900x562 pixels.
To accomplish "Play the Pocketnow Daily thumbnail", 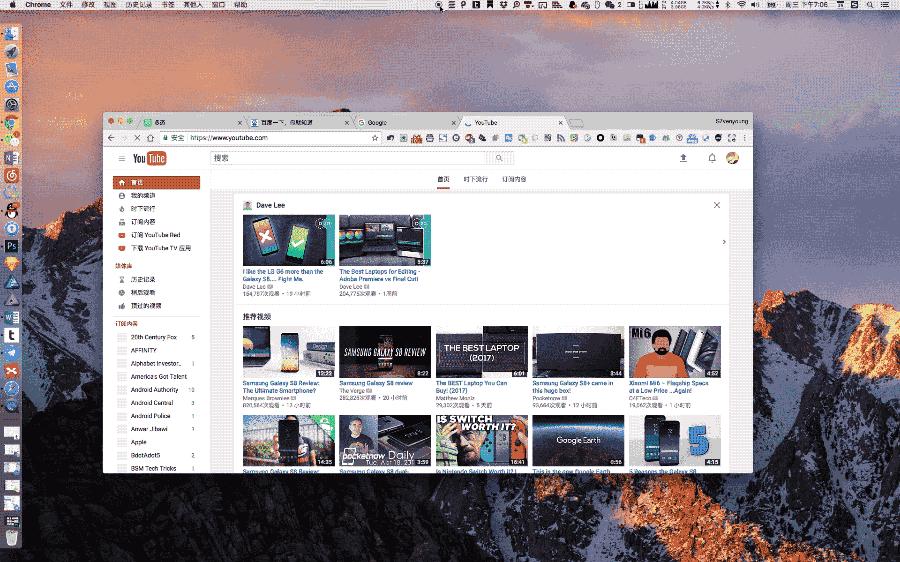I will (x=385, y=440).
